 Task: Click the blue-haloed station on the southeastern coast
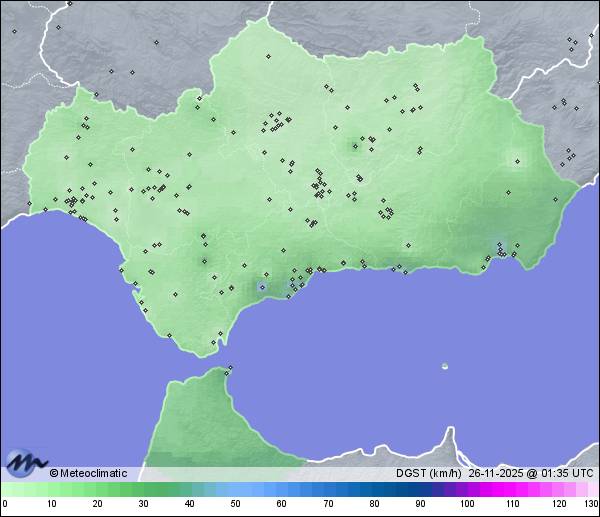pyautogui.click(x=498, y=245)
